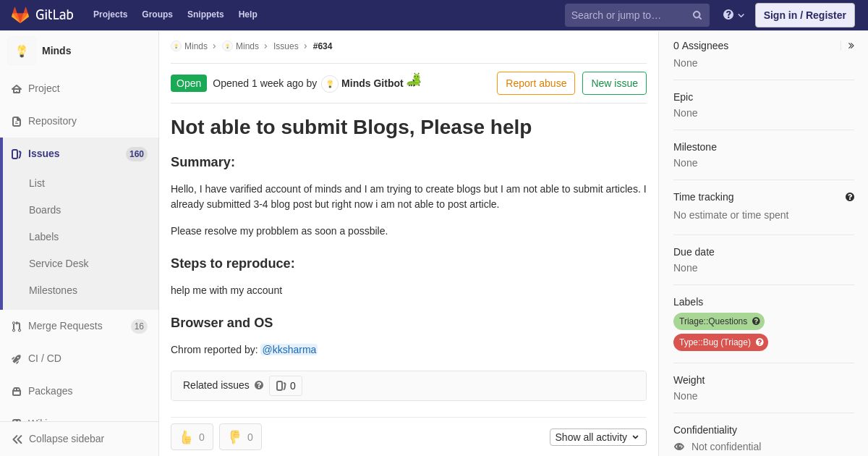
Task: Click the GitLab fox logo
Action: coord(20,14)
